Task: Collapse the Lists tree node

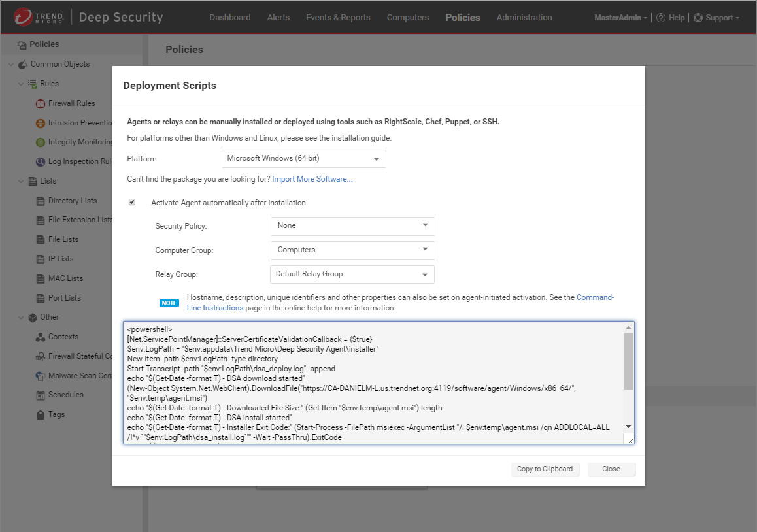Action: point(21,181)
